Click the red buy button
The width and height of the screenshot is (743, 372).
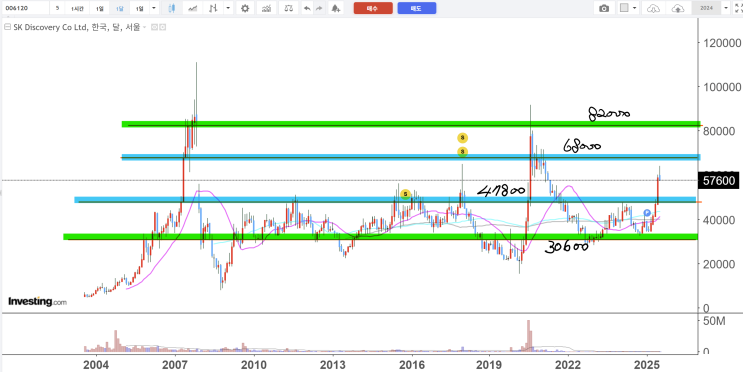(x=373, y=8)
